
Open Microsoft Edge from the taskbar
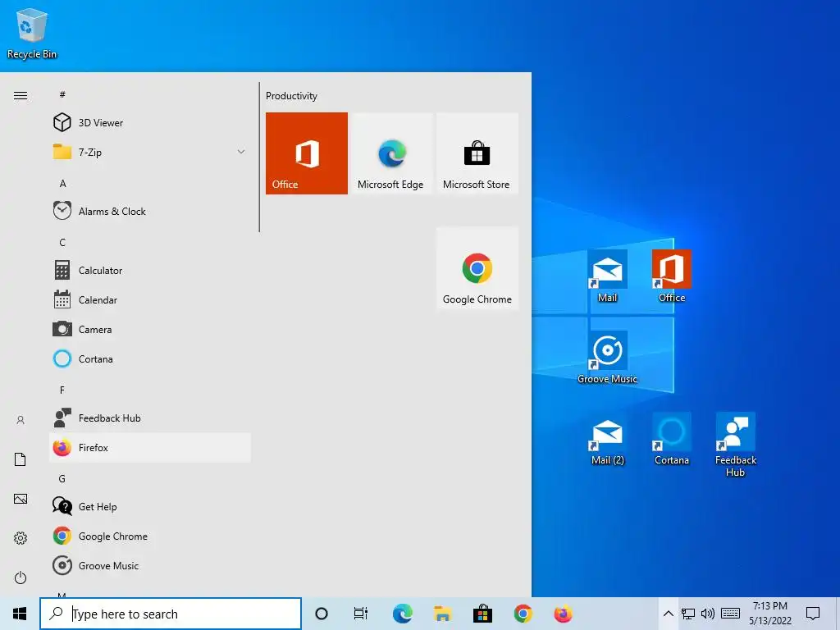click(402, 614)
